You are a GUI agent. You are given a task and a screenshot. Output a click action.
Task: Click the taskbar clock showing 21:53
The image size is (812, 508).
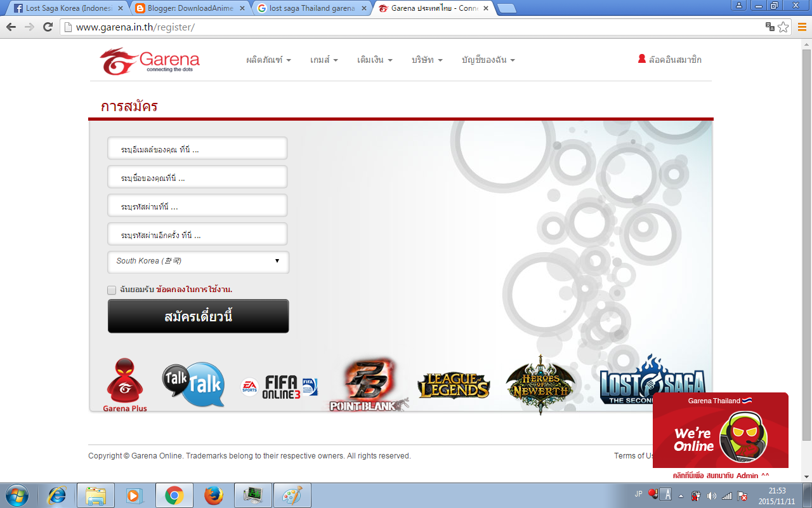(x=776, y=496)
